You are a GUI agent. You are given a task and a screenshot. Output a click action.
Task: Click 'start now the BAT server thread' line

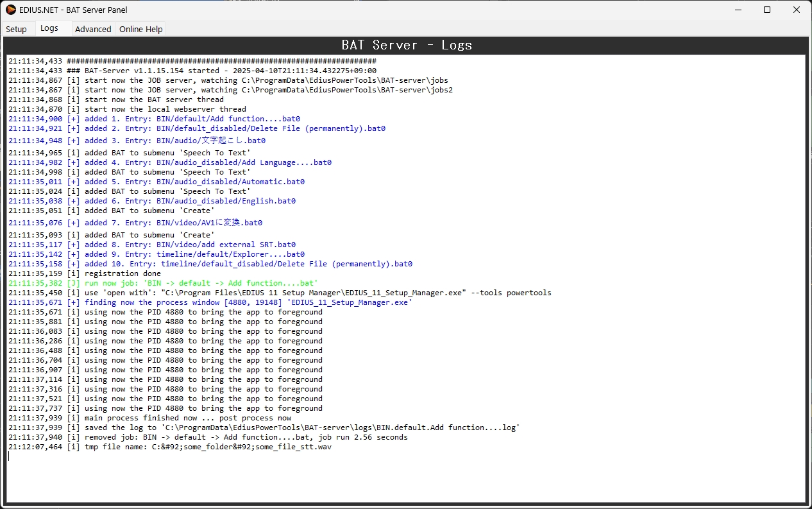click(x=116, y=99)
